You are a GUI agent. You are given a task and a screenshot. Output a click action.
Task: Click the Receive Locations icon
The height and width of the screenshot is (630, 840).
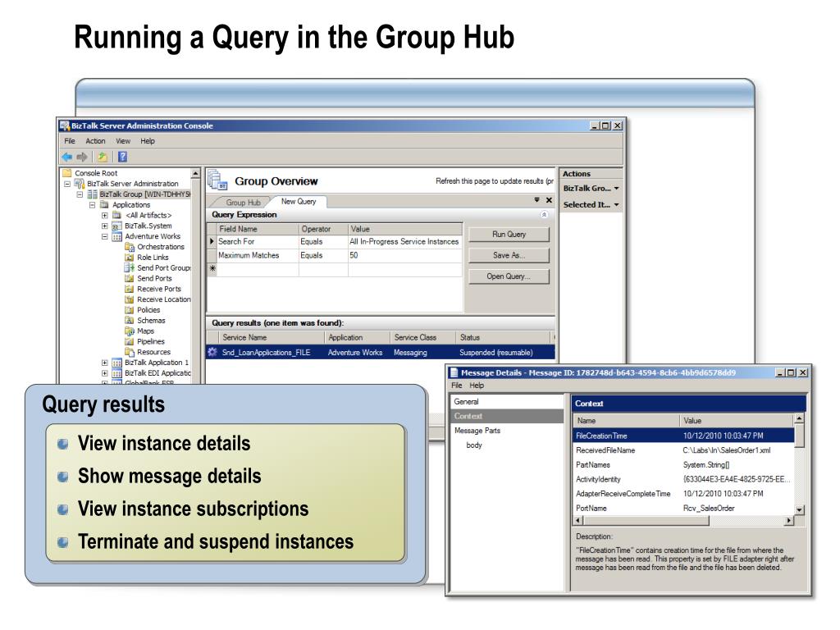[130, 299]
